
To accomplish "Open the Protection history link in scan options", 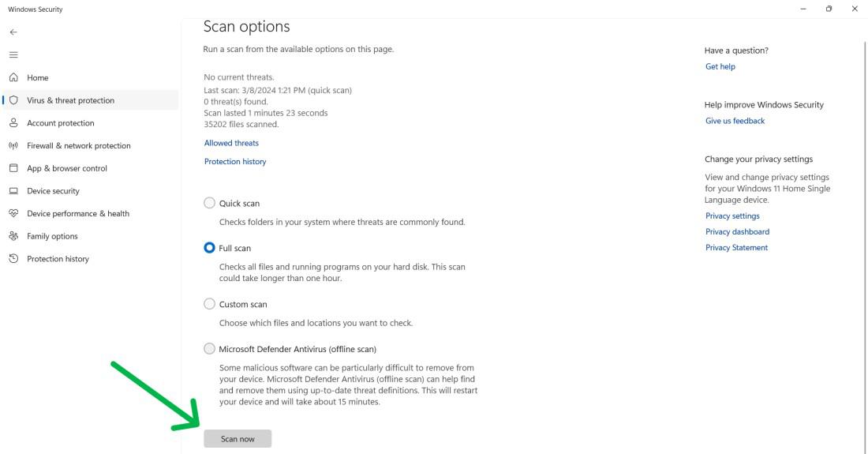I will click(x=235, y=162).
